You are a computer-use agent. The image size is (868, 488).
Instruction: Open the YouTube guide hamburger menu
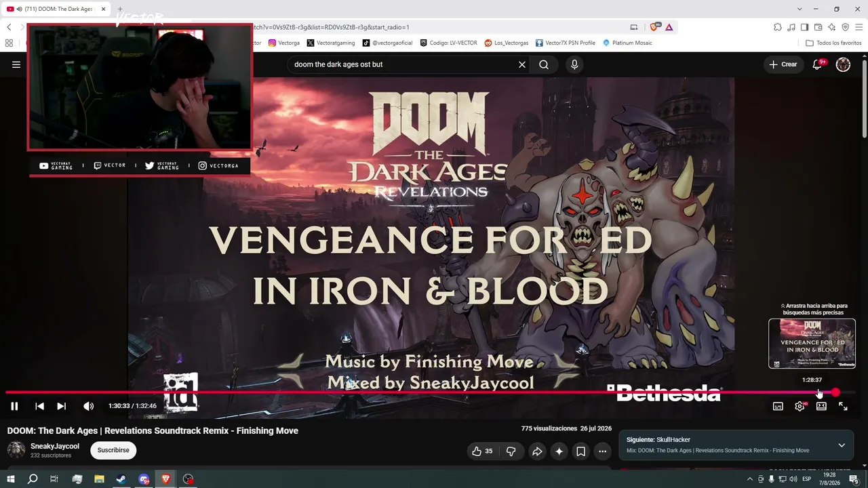[x=16, y=64]
